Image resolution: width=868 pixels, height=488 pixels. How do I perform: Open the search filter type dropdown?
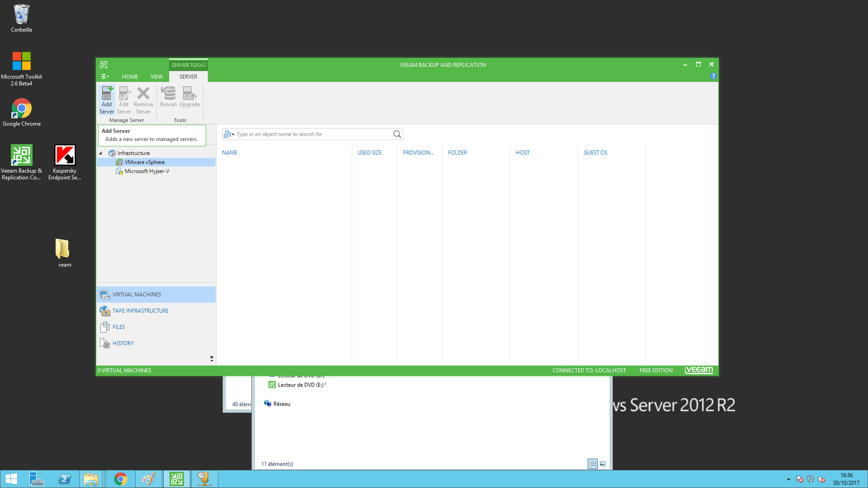point(229,134)
